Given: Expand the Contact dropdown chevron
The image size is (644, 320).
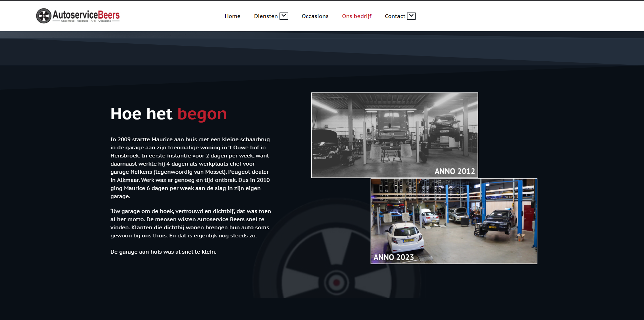Looking at the screenshot, I should tap(412, 16).
